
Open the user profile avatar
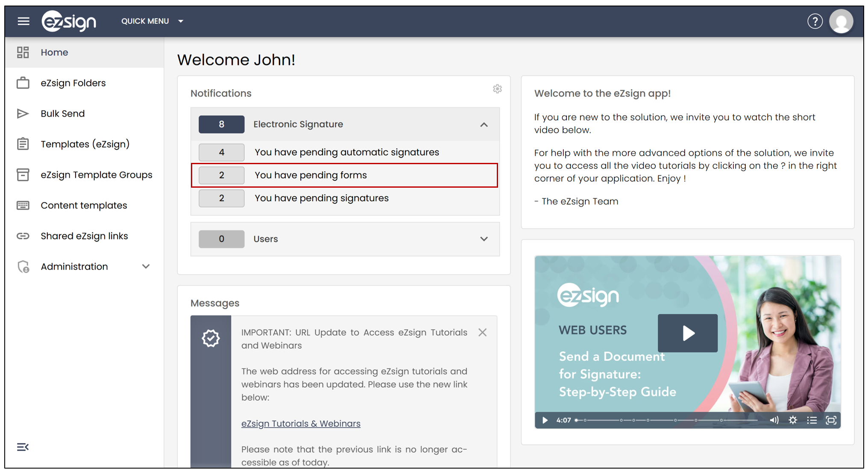point(841,21)
